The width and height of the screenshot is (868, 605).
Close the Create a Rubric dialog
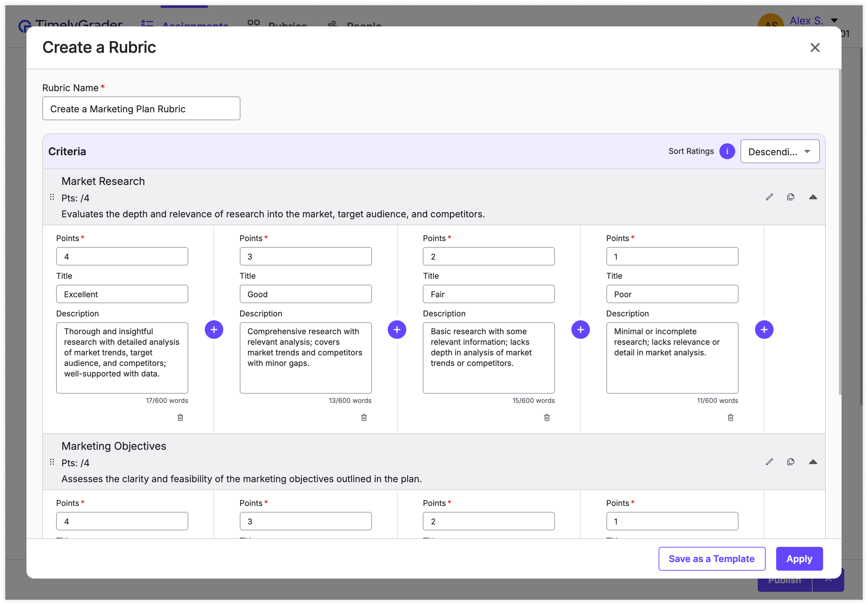(x=815, y=48)
